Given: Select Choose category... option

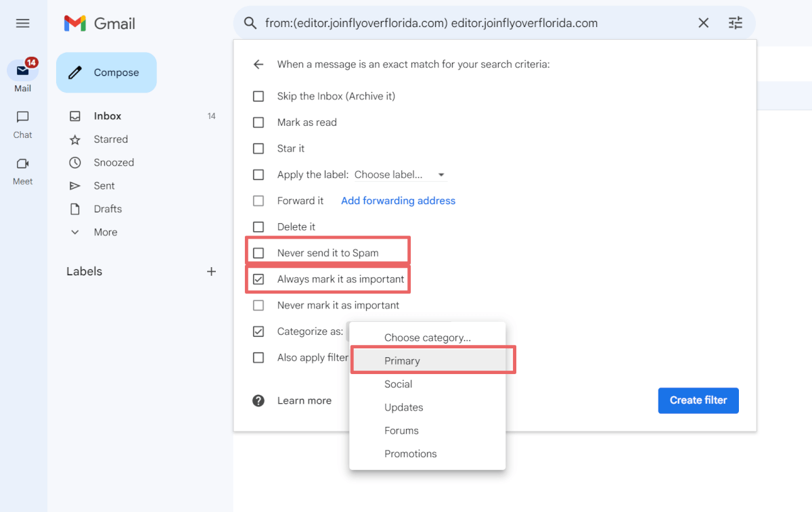Looking at the screenshot, I should (x=428, y=338).
